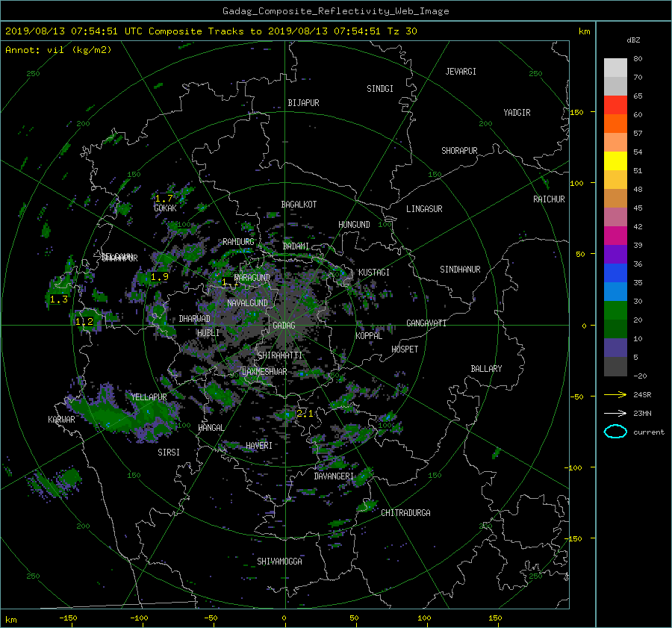This screenshot has height=628, width=672.
Task: Click the blue 36 dBZ legend swatch
Action: [x=615, y=273]
